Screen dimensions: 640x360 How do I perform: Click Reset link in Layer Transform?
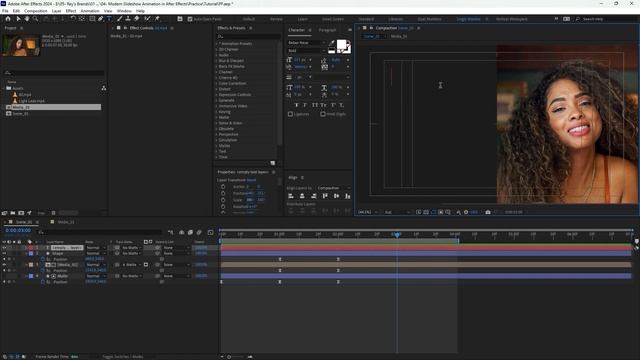[x=251, y=180]
